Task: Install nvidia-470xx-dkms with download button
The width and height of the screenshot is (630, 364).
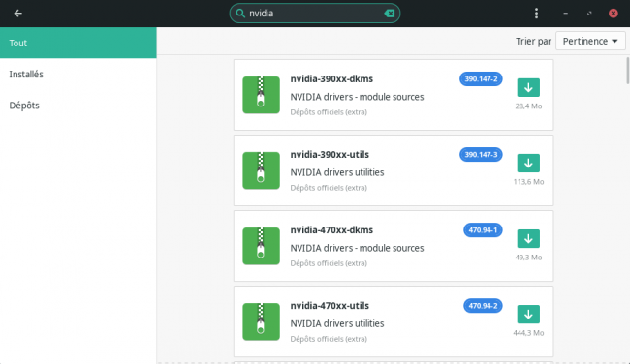Action: coord(528,239)
